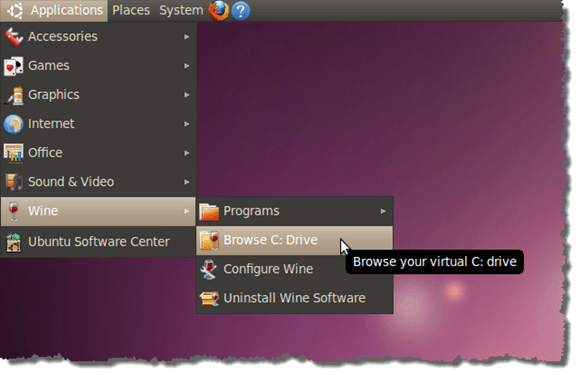Click the Configure Wine tools icon
The image size is (580, 375).
point(209,269)
